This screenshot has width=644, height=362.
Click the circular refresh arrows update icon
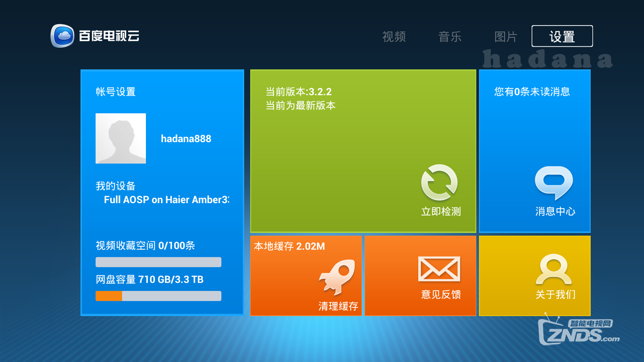(439, 183)
